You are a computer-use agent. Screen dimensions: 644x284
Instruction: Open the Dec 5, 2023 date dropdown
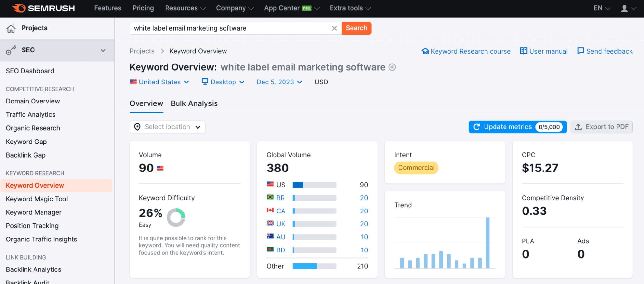279,82
